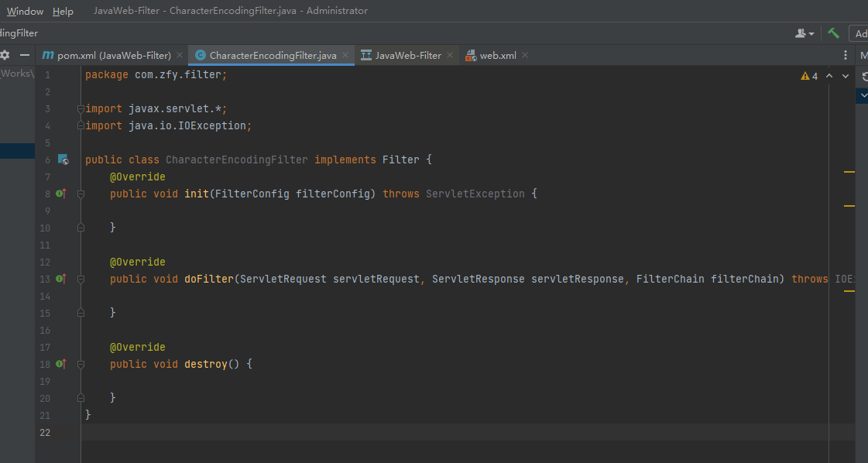Jump to the next highlighted error arrow
868x463 pixels.
point(845,76)
